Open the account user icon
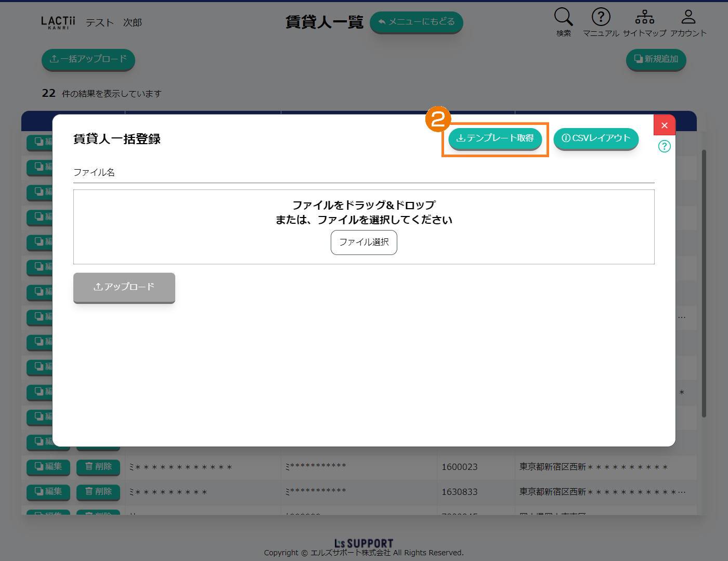Image resolution: width=728 pixels, height=561 pixels. (x=688, y=17)
